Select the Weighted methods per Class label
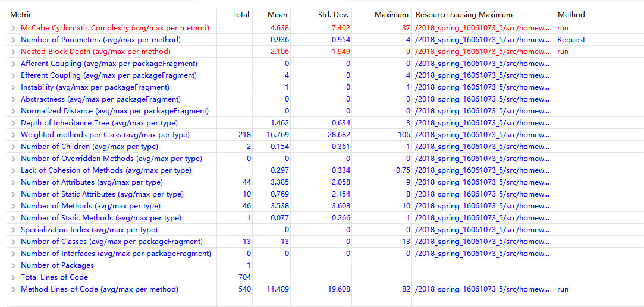Screen dimensions: 644x307 click(105, 135)
